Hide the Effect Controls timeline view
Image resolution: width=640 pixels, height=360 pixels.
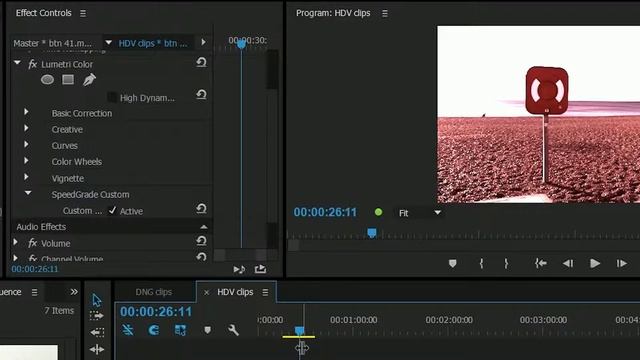(203, 42)
